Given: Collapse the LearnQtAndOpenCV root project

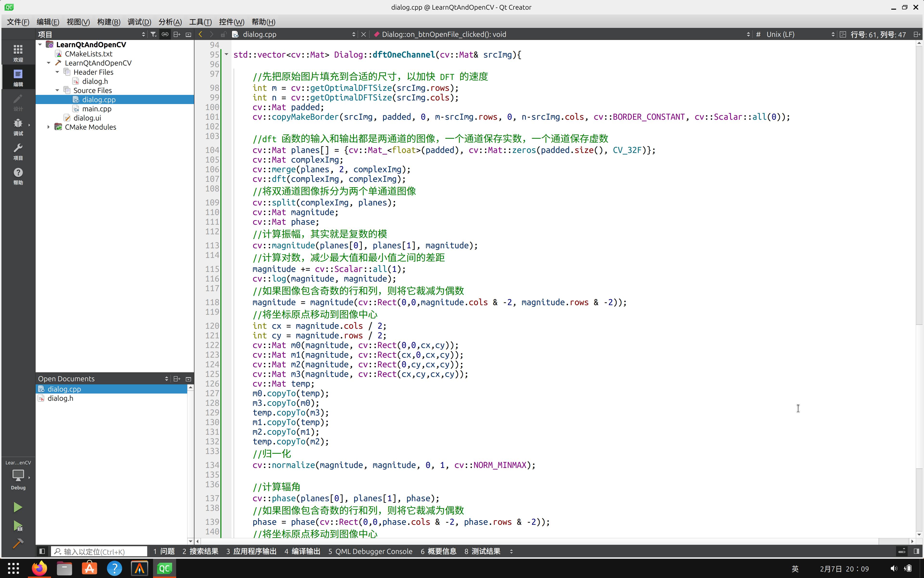Looking at the screenshot, I should pos(40,45).
